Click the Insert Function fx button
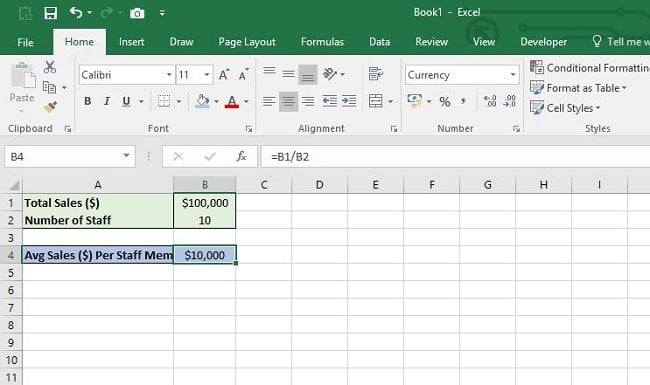Viewport: 650px width, 385px height. (241, 157)
